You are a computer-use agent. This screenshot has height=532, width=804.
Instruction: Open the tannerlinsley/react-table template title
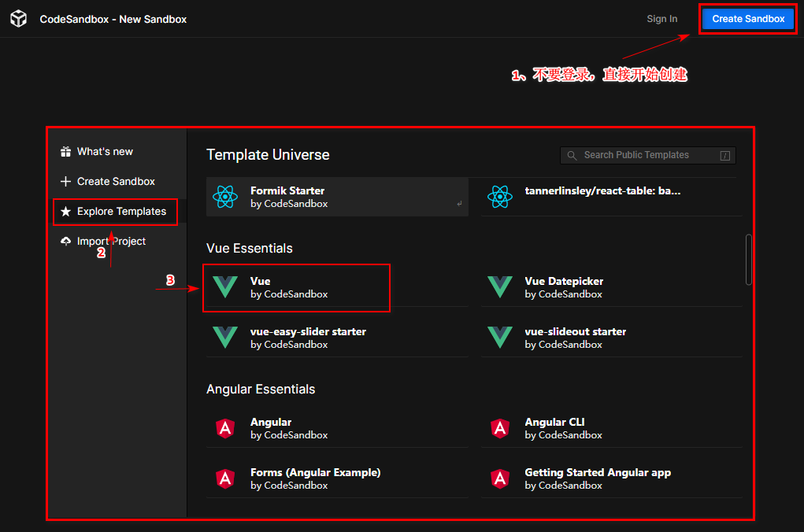[x=602, y=190]
